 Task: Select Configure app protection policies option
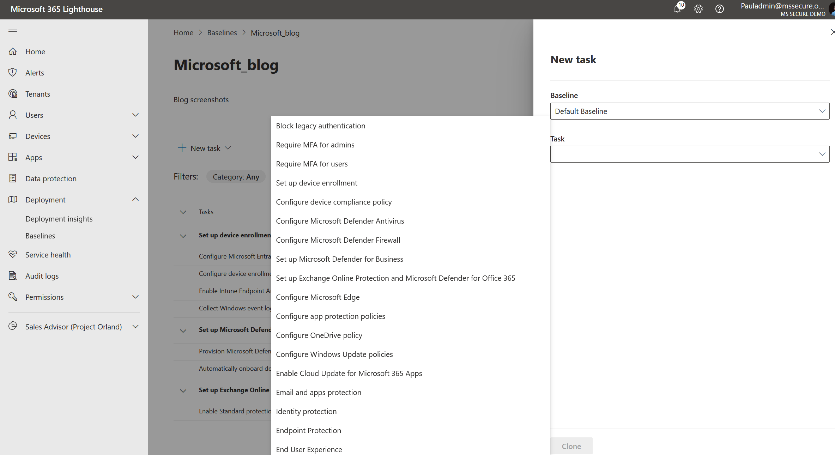click(410, 316)
